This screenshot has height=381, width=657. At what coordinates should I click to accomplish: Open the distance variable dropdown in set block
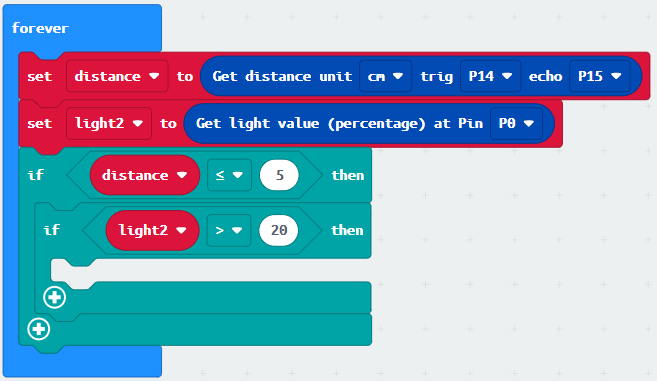(x=117, y=76)
